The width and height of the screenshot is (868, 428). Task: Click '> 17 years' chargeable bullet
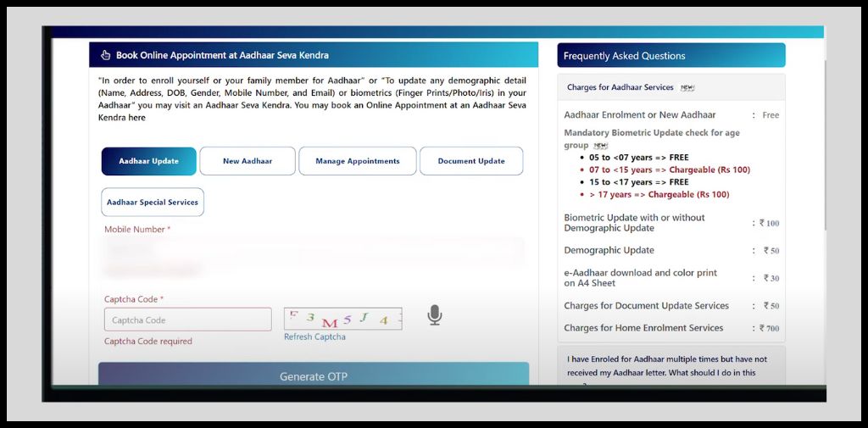(x=659, y=194)
